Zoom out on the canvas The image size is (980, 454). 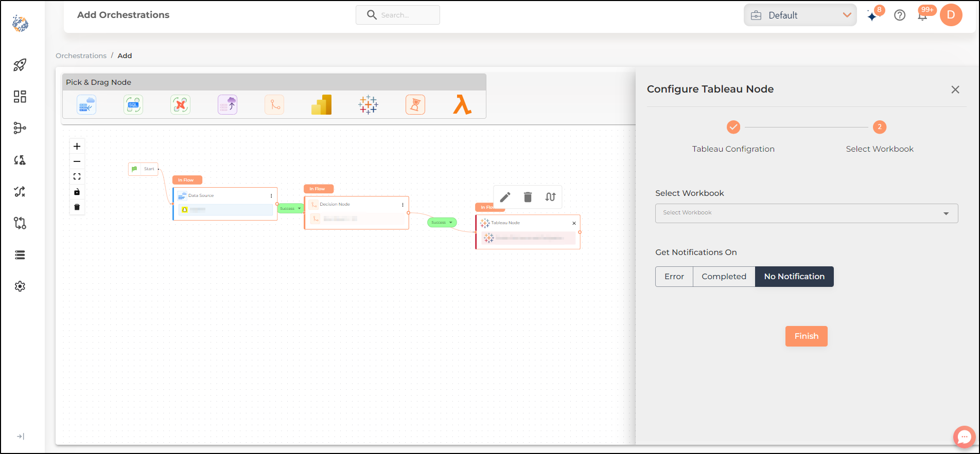(77, 161)
